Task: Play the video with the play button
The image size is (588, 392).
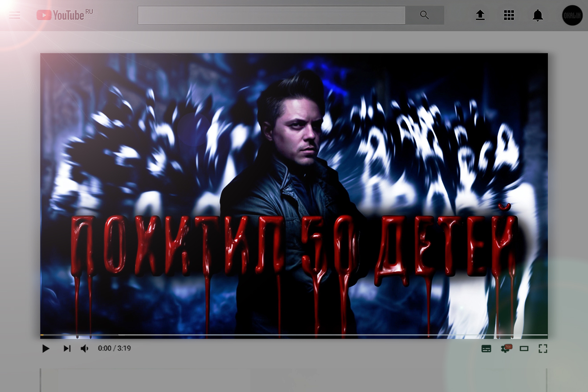Action: click(x=45, y=348)
